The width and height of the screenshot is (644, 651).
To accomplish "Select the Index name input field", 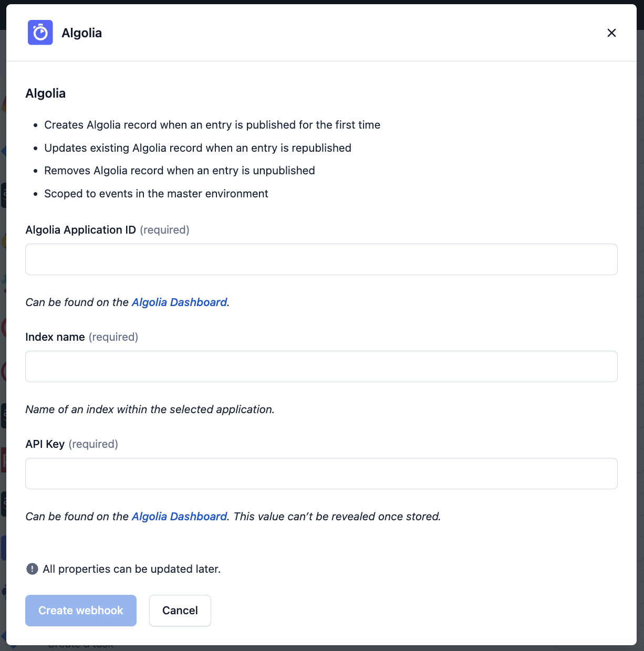I will pyautogui.click(x=321, y=366).
